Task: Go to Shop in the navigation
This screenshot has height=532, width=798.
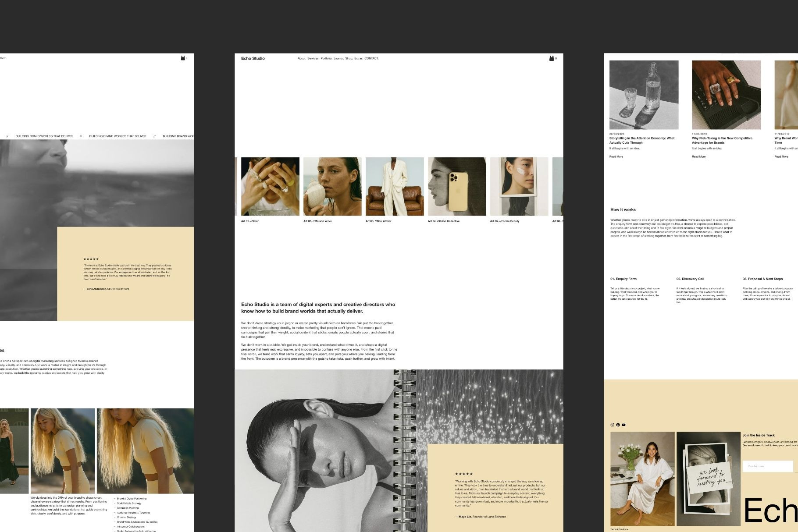Action: tap(349, 58)
